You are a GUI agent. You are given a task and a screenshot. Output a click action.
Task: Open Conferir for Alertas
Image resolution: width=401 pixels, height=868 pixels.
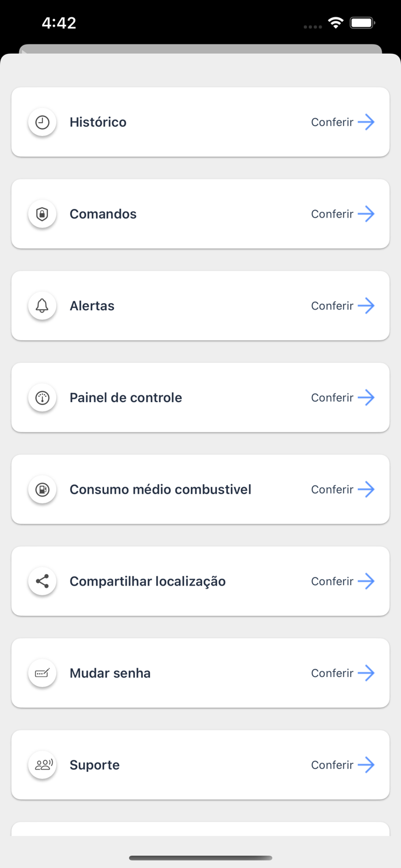[333, 306]
